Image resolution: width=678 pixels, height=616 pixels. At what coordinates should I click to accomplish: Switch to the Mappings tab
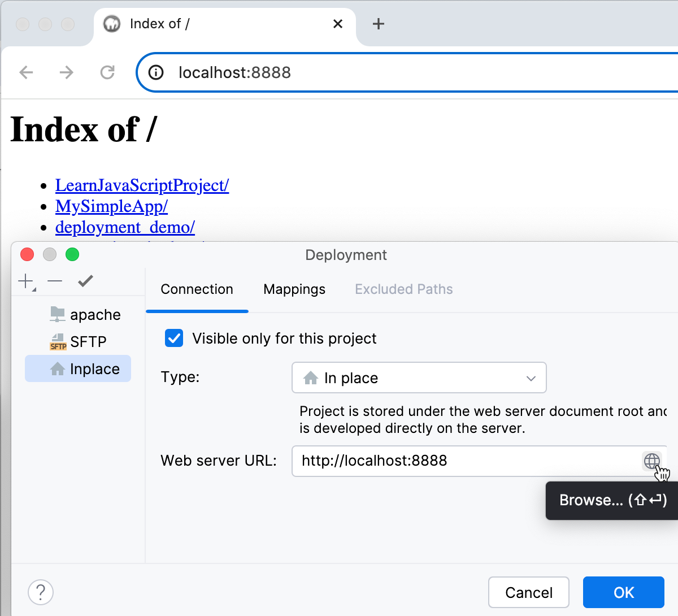pyautogui.click(x=294, y=289)
